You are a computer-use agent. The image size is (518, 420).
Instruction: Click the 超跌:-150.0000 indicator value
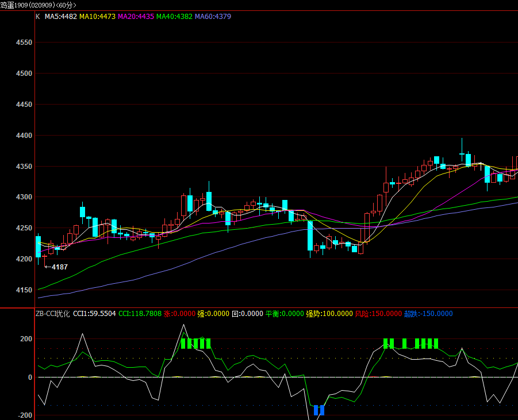tap(428, 314)
